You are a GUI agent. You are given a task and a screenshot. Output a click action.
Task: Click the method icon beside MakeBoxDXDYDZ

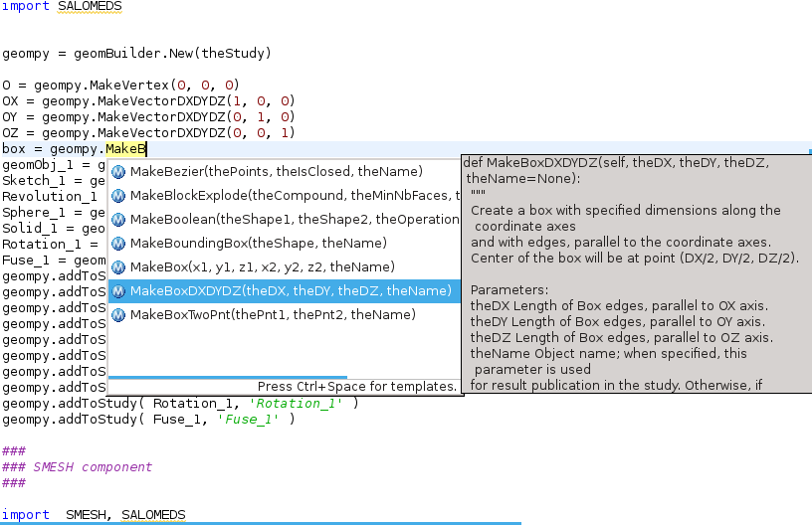coord(118,291)
